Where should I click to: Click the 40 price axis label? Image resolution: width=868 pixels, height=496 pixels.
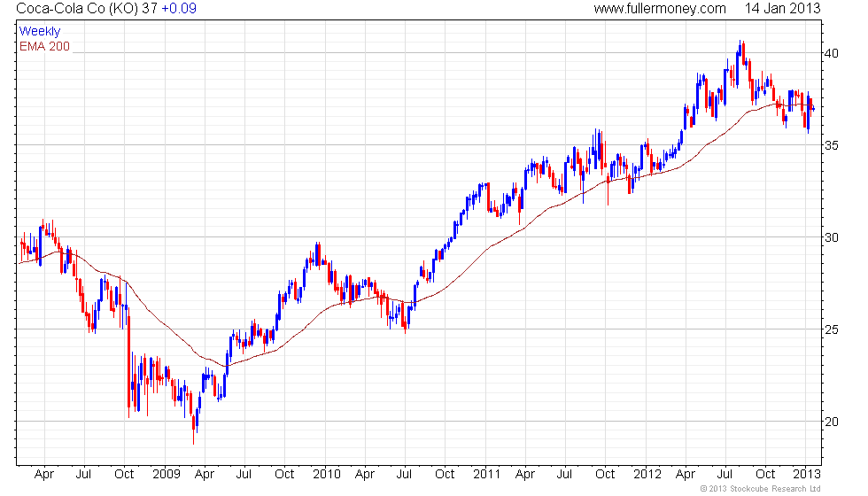point(831,54)
